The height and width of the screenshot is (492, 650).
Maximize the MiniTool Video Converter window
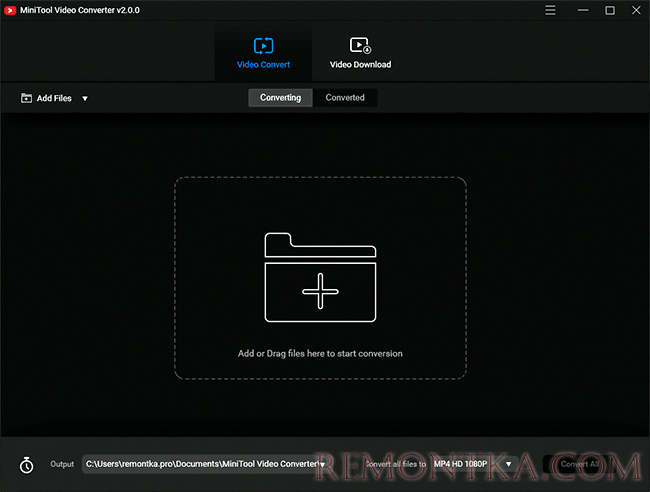[x=610, y=10]
